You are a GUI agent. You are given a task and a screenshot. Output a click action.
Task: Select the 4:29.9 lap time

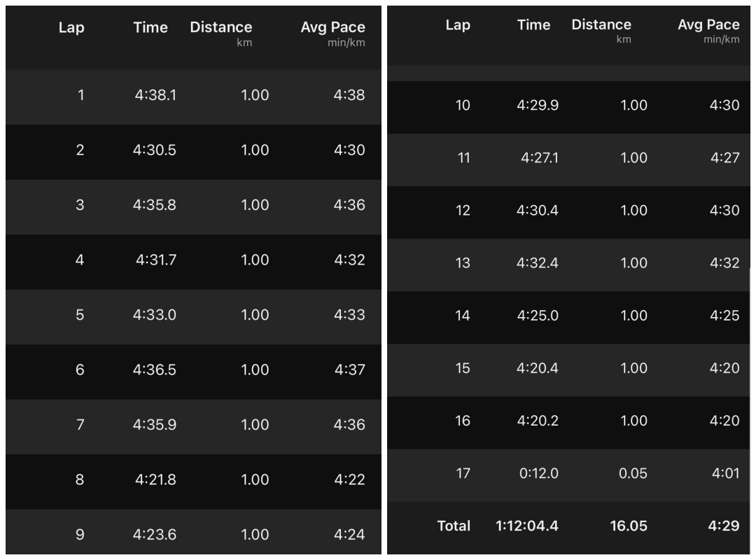537,106
